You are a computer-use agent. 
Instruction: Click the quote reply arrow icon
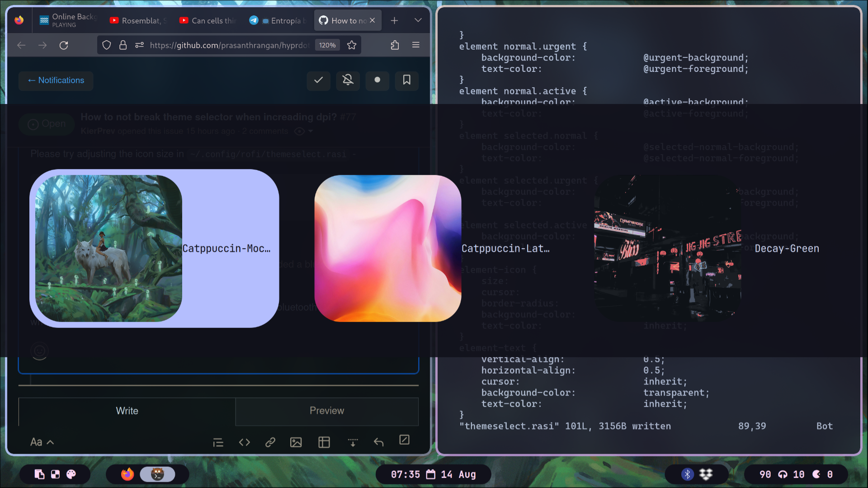(379, 442)
